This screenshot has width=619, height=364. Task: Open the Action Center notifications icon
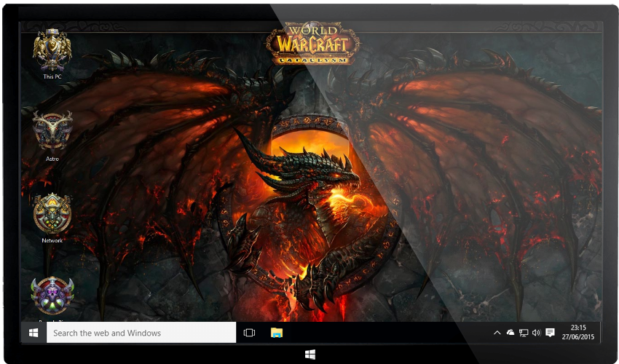click(x=550, y=333)
